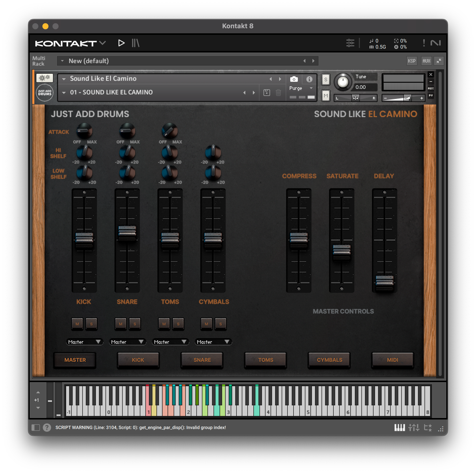Image resolution: width=476 pixels, height=473 pixels.
Task: Open the Toms output Master dropdown
Action: click(170, 342)
